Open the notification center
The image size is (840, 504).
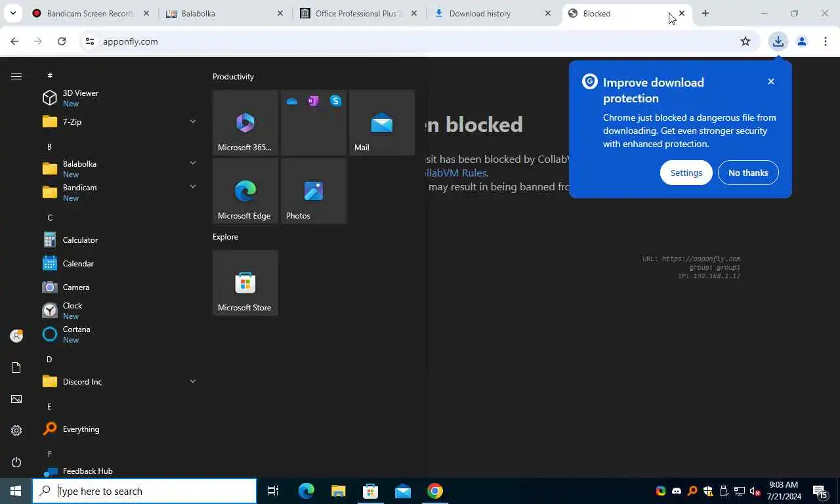pyautogui.click(x=820, y=491)
